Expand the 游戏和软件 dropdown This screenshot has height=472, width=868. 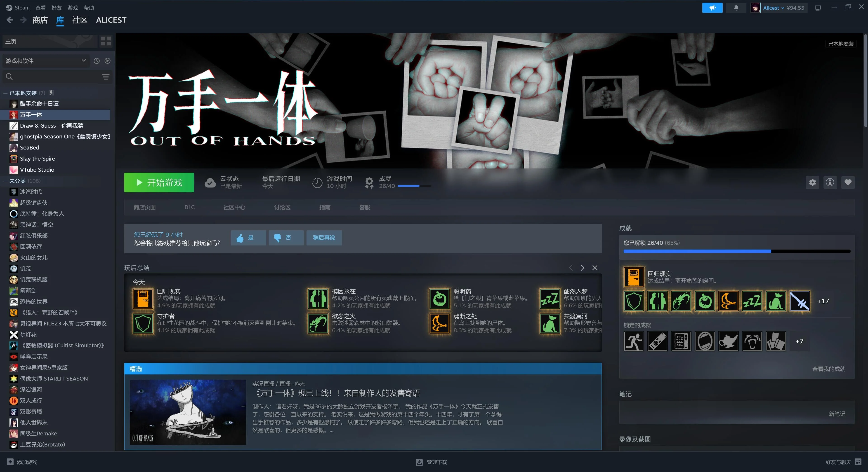(x=46, y=61)
